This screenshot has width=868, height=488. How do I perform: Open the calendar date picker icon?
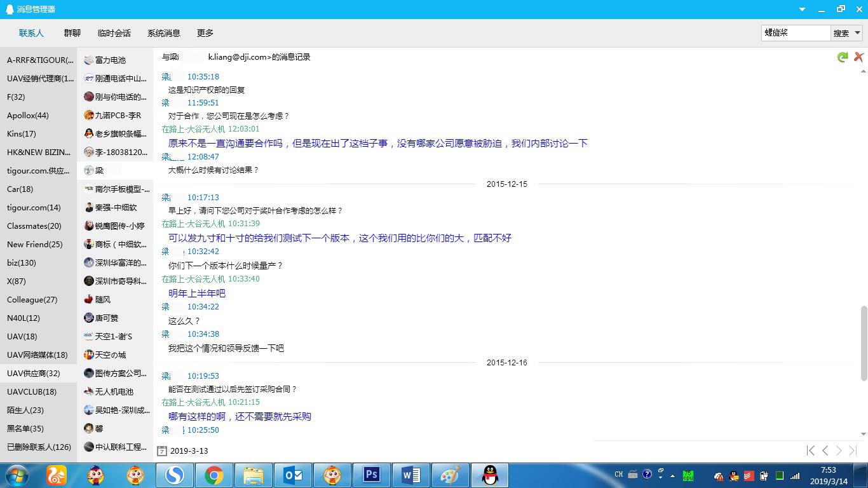click(x=162, y=451)
